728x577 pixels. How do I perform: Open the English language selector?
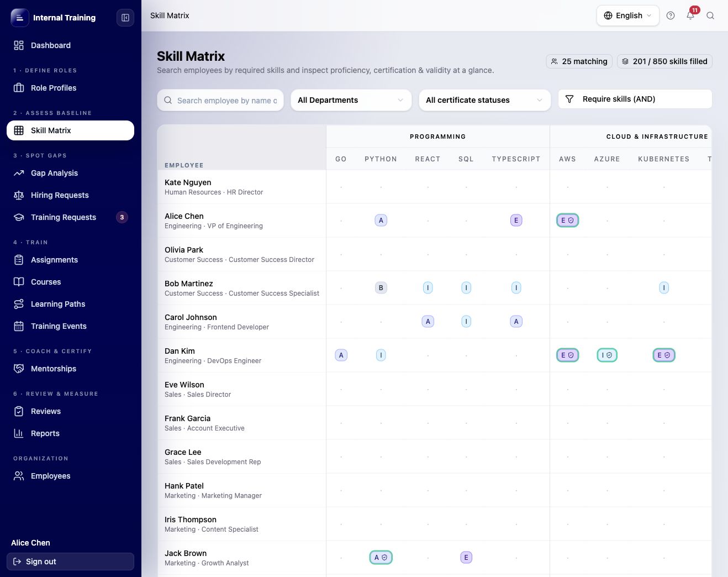tap(628, 15)
